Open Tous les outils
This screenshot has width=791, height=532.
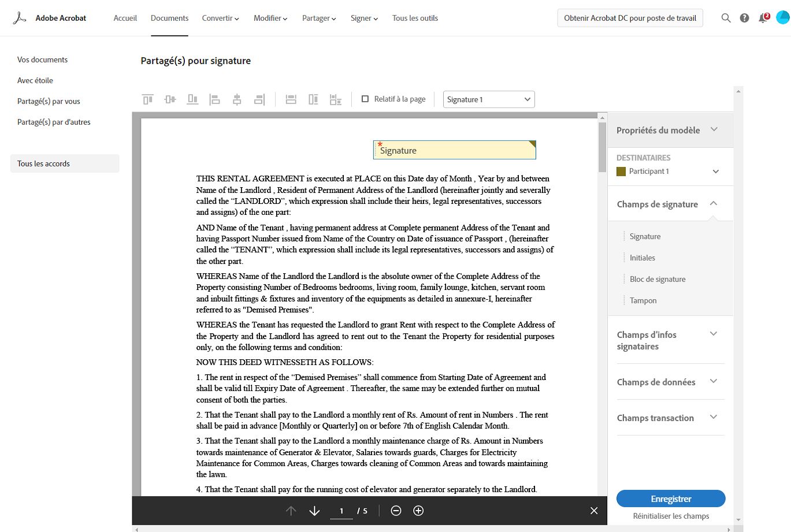415,18
